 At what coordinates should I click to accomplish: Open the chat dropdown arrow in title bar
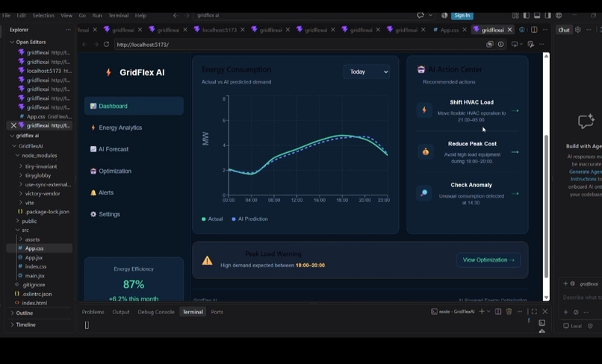(x=430, y=16)
